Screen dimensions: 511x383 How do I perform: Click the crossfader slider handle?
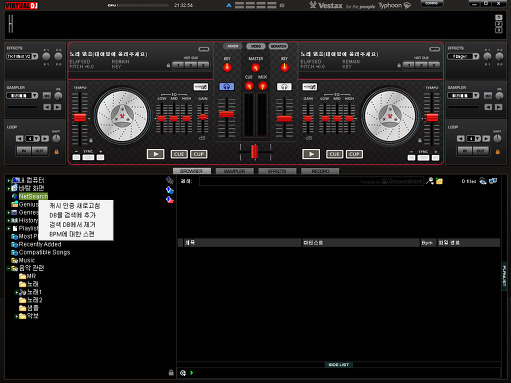tap(254, 151)
